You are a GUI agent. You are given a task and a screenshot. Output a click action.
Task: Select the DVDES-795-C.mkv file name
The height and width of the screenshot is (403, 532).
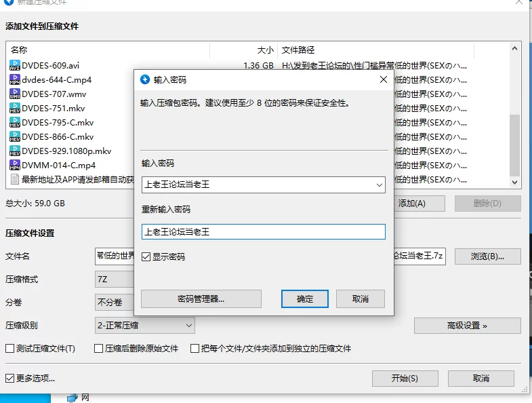coord(58,123)
